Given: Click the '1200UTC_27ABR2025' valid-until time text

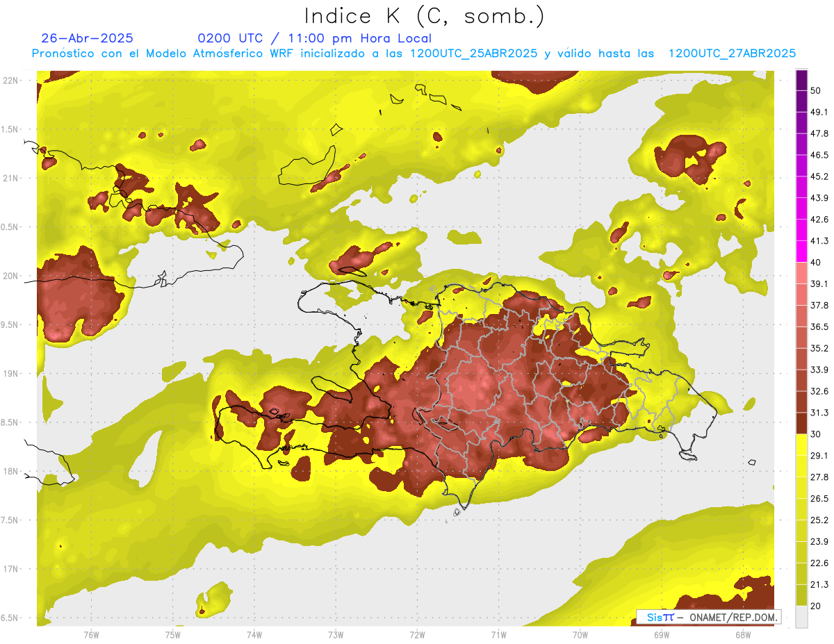Looking at the screenshot, I should (732, 53).
